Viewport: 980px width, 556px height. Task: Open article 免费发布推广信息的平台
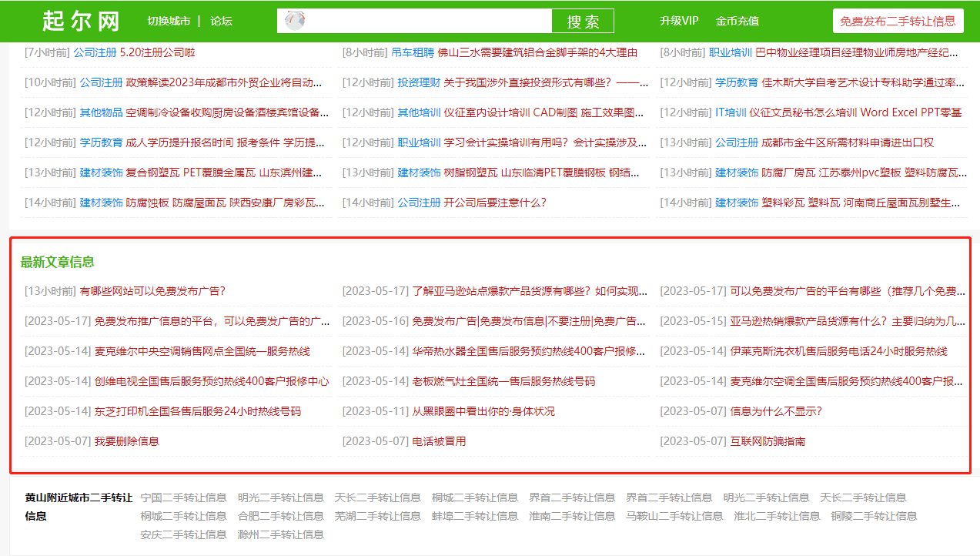[212, 321]
